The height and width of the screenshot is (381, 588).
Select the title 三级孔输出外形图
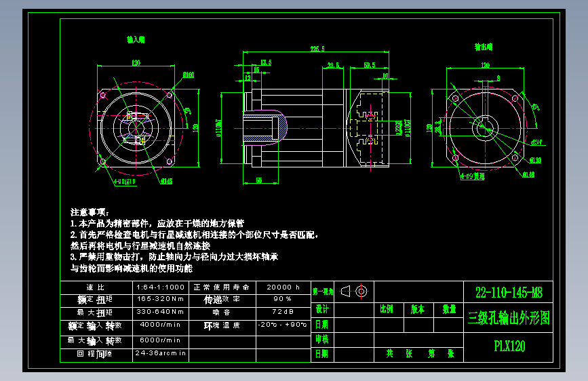point(509,319)
